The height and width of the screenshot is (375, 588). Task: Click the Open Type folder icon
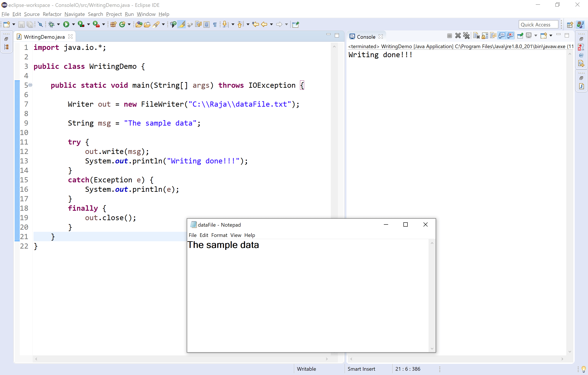click(139, 24)
